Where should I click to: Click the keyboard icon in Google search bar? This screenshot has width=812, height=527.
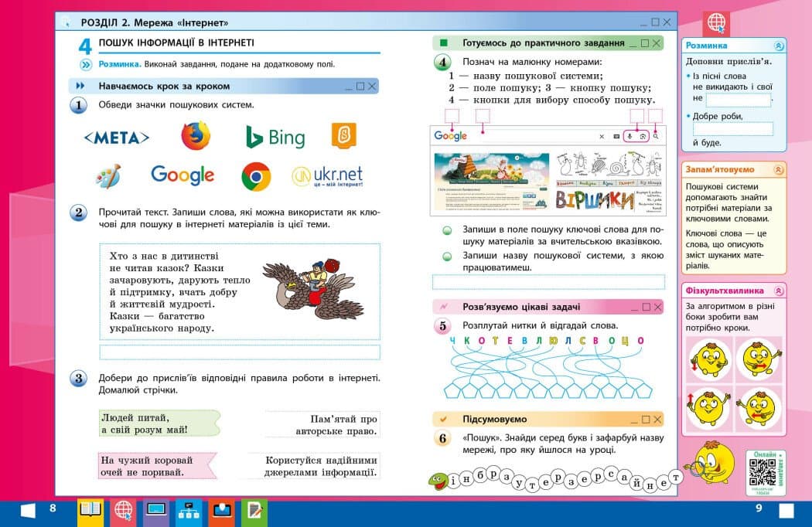[616, 137]
